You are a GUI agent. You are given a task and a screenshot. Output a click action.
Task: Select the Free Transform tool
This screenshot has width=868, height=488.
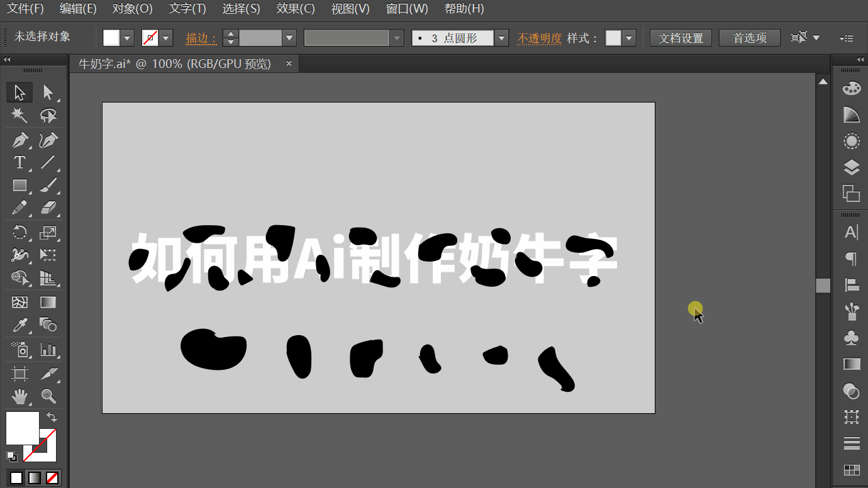[48, 255]
